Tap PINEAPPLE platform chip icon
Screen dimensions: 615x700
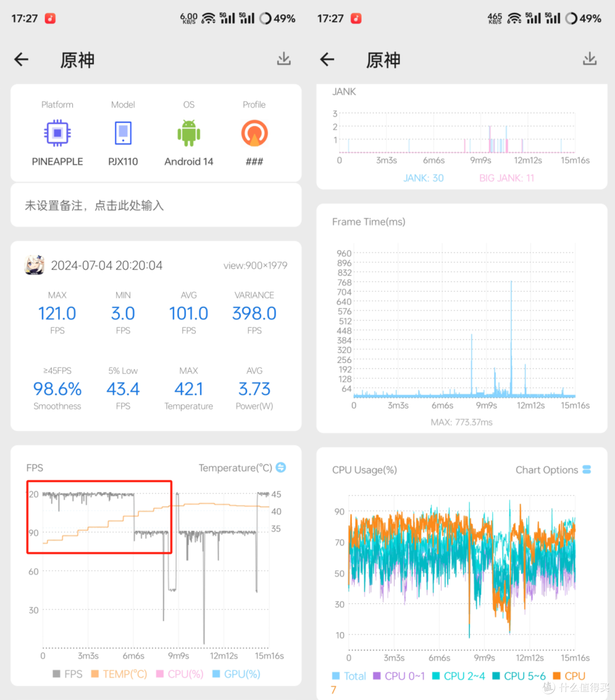(57, 133)
